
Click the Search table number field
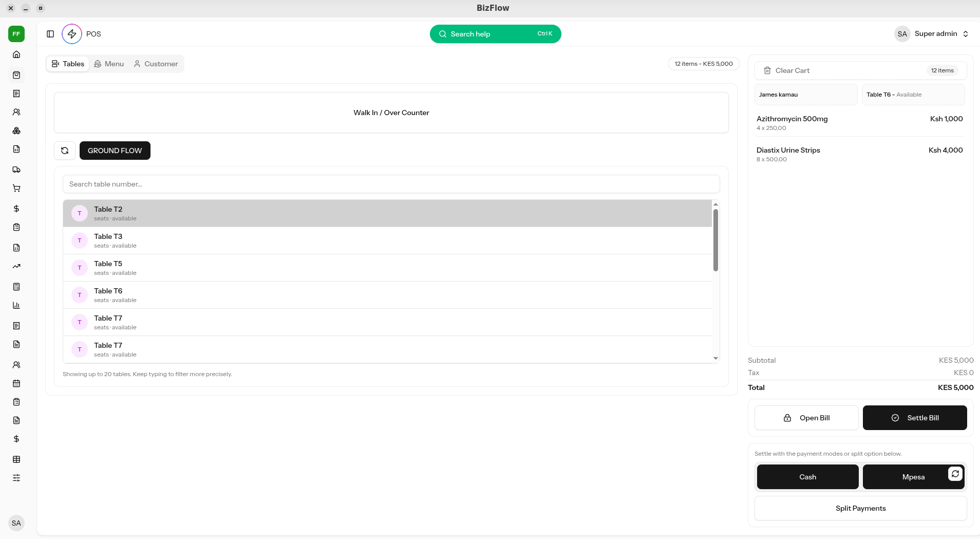point(391,184)
